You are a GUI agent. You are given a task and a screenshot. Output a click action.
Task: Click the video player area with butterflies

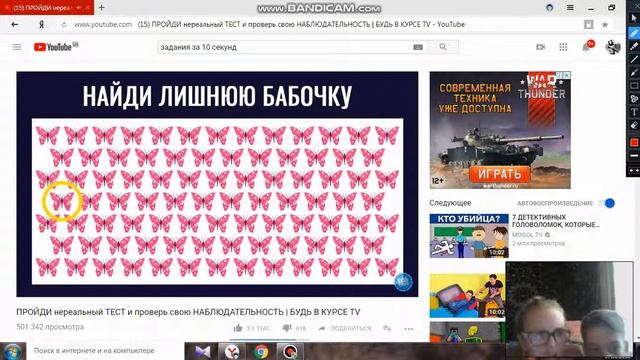coord(217,184)
